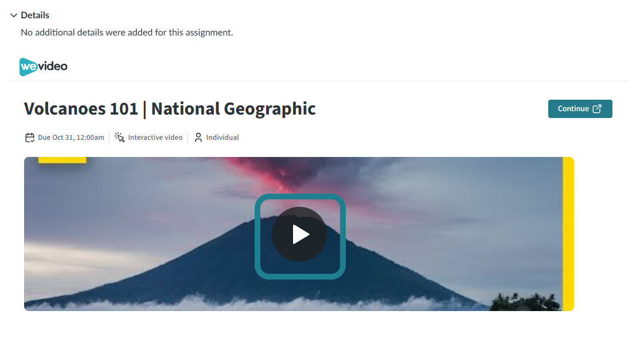Click the Interactive video cursor icon
The width and height of the screenshot is (644, 342).
[x=119, y=137]
